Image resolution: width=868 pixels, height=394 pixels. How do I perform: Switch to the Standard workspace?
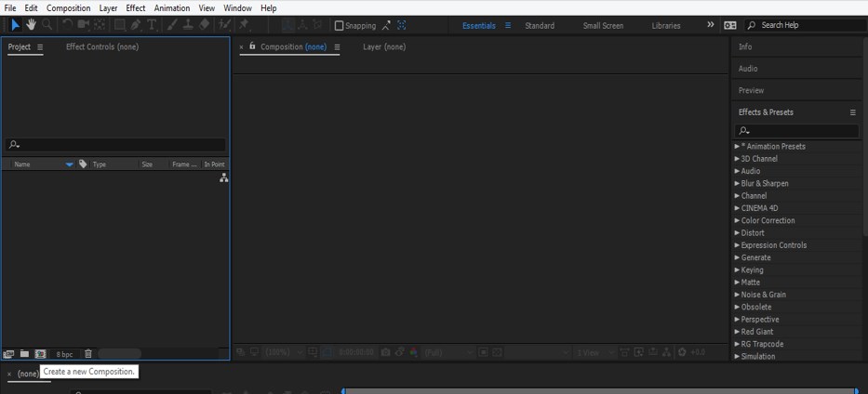[540, 25]
